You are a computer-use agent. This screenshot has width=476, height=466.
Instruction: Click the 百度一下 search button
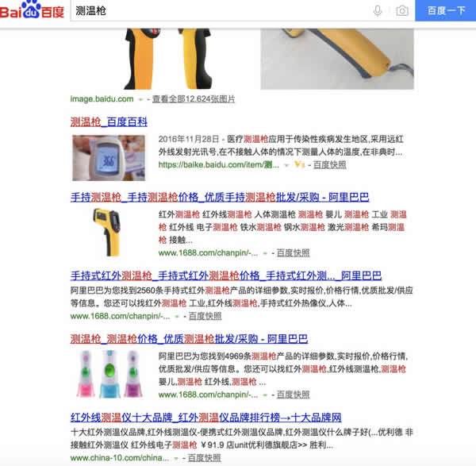coord(445,10)
